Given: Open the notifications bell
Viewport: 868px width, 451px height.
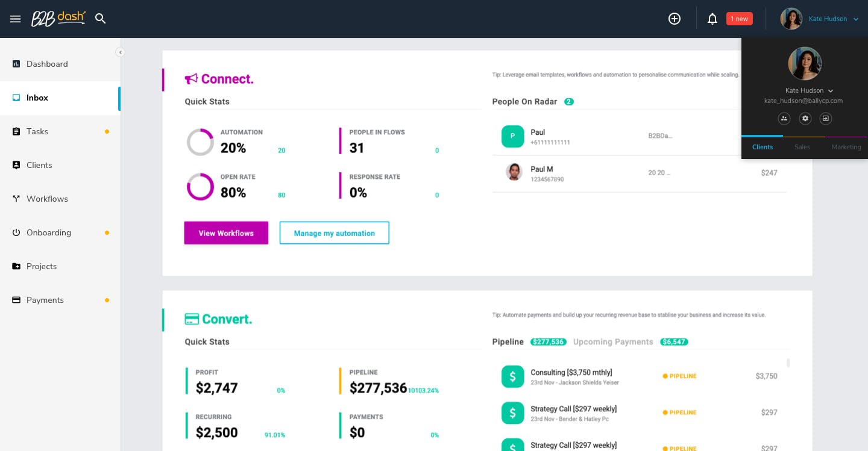Looking at the screenshot, I should pos(712,19).
